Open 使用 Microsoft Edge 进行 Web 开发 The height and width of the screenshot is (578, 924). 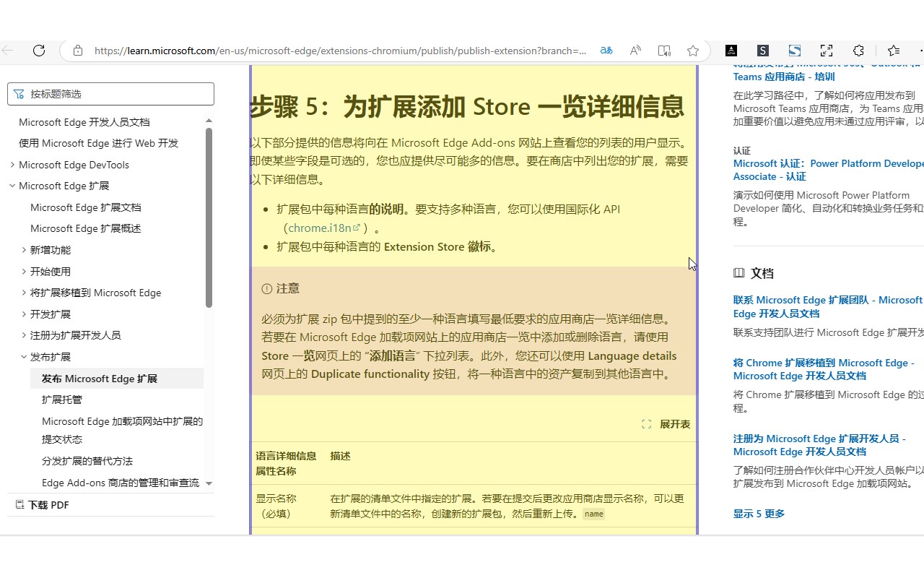click(98, 143)
